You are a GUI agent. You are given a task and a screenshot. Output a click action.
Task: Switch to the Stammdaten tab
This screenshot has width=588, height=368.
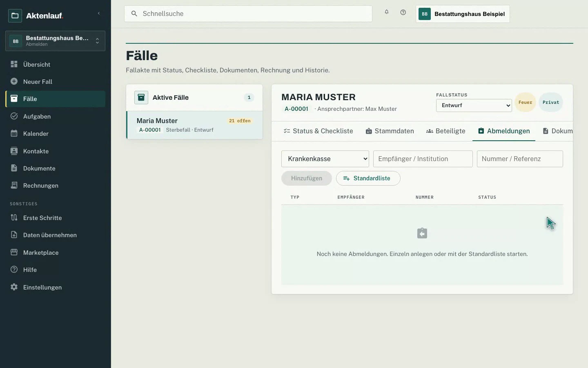tap(390, 131)
